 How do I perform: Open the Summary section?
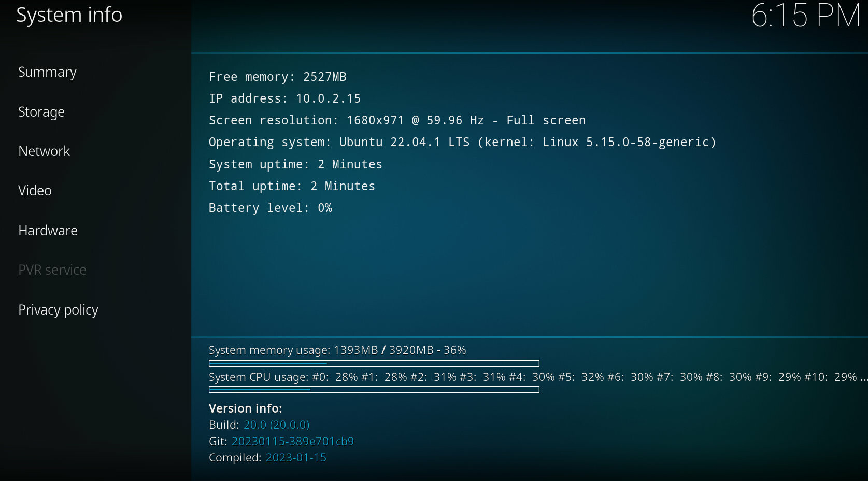click(x=47, y=72)
